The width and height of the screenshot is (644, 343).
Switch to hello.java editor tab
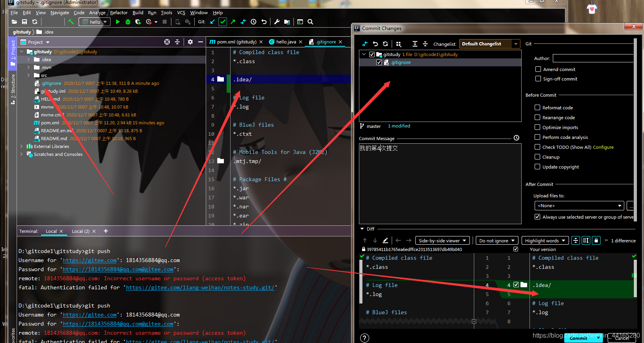(x=285, y=42)
